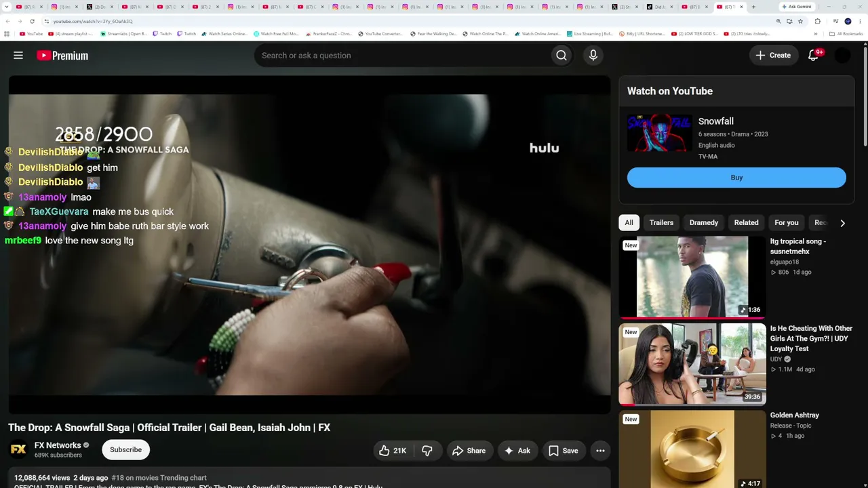The image size is (868, 488).
Task: Open the FX Networks channel avatar
Action: [18, 449]
